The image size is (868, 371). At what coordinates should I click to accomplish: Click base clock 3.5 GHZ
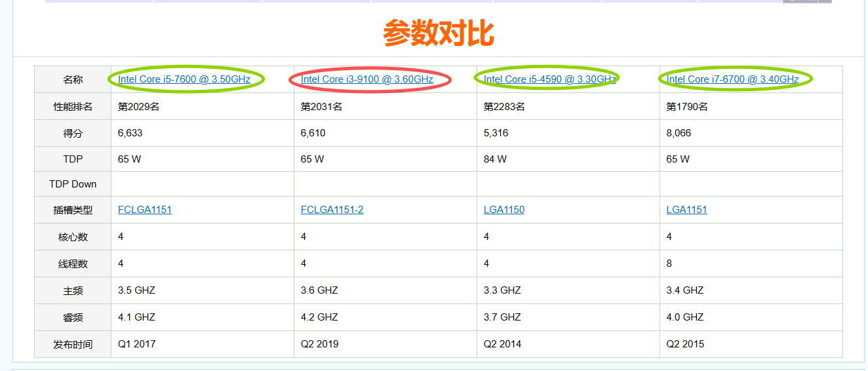click(x=136, y=290)
